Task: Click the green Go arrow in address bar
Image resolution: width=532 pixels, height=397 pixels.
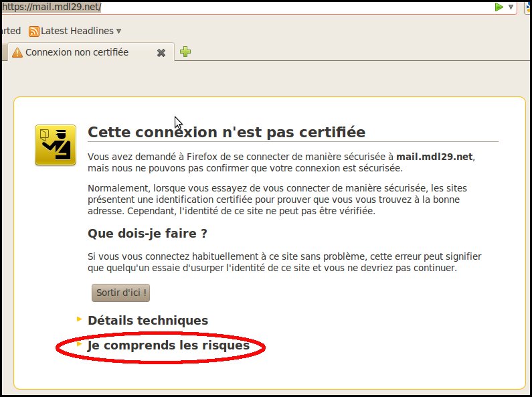Action: 499,7
